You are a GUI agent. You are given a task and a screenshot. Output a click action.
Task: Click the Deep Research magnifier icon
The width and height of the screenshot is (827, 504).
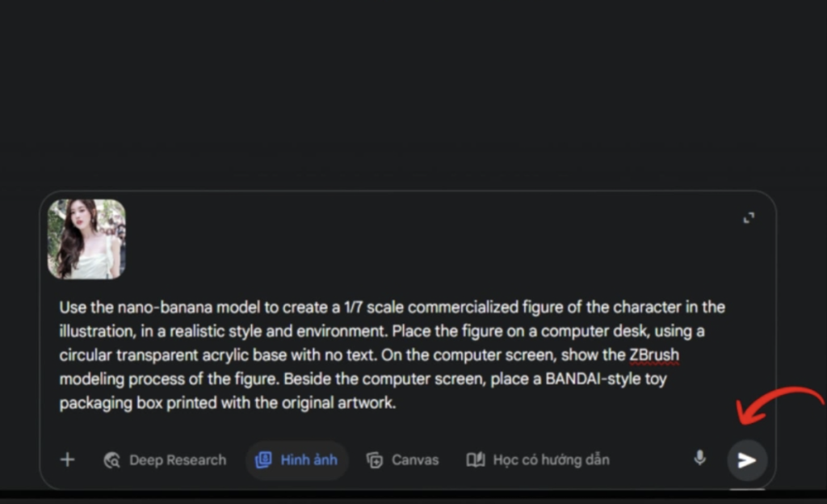(112, 460)
